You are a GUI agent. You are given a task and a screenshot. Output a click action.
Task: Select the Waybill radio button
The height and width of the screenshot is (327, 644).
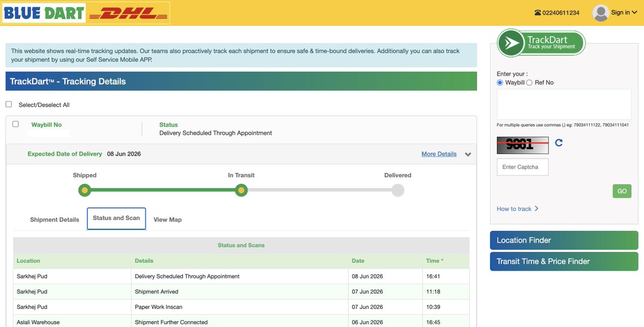[500, 83]
